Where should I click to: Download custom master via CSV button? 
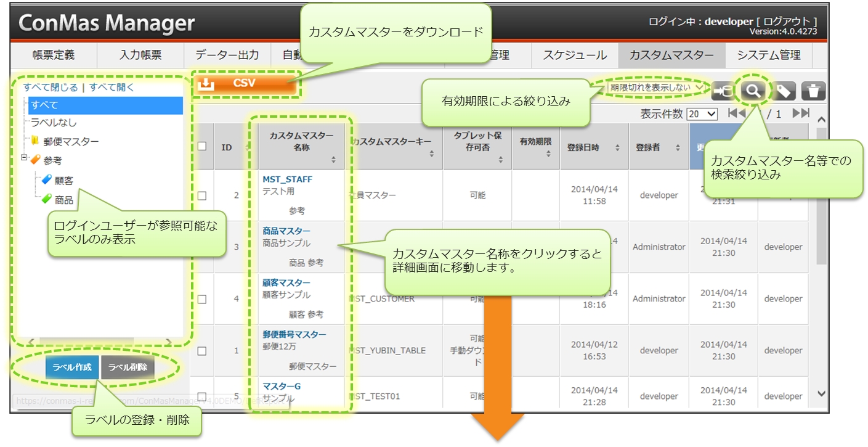point(245,84)
